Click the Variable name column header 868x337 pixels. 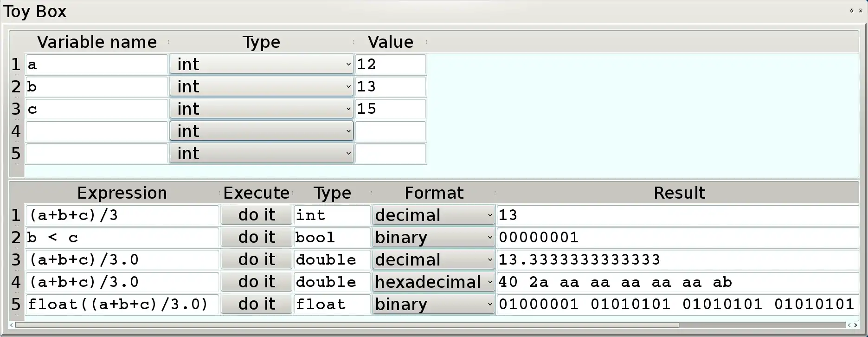click(x=96, y=42)
